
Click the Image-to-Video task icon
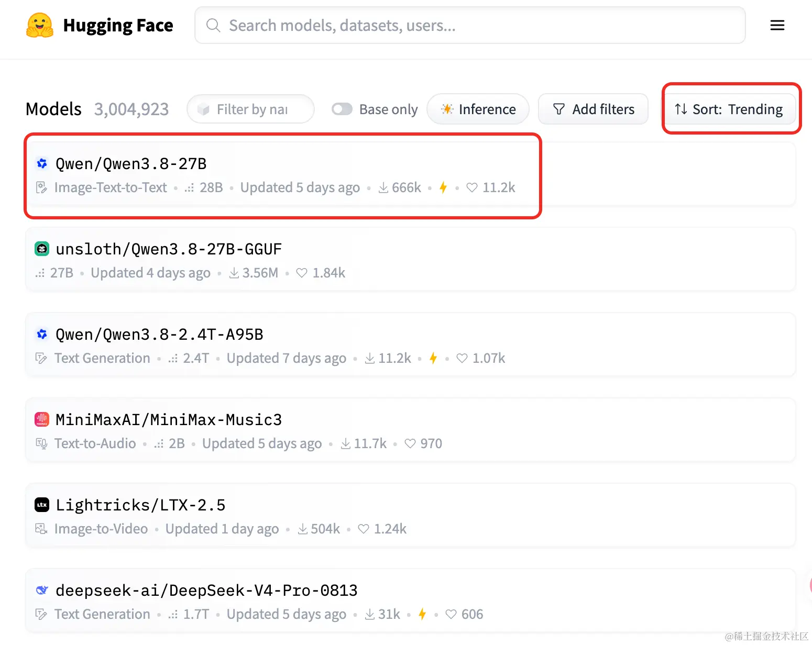click(41, 529)
